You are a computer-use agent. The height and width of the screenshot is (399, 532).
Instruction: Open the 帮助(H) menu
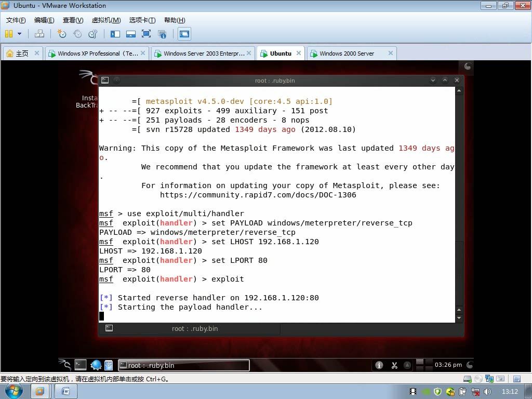[x=175, y=20]
